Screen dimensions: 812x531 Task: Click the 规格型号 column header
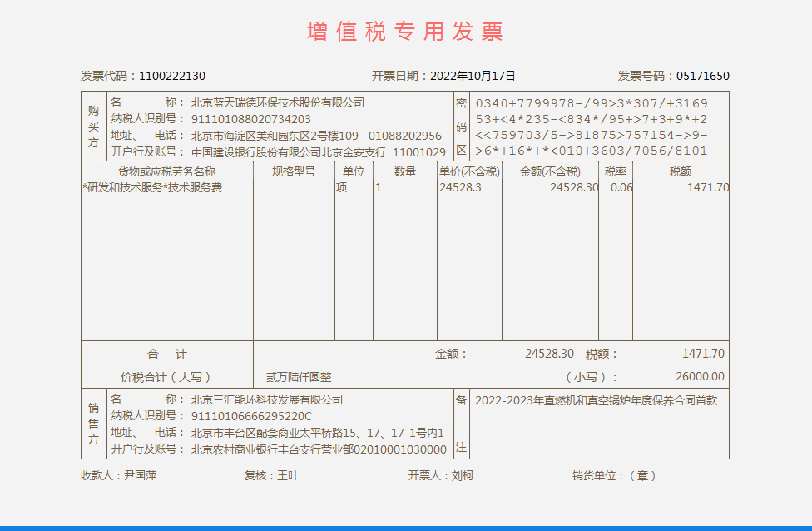294,171
